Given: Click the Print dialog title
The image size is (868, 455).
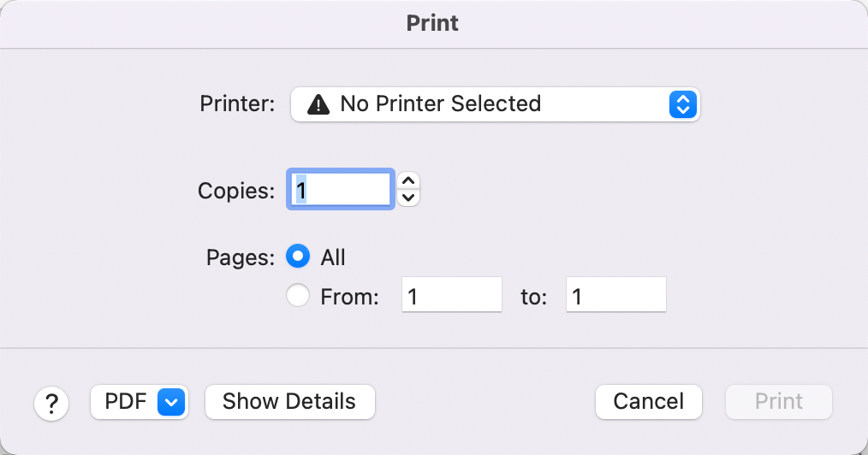Looking at the screenshot, I should click(432, 23).
